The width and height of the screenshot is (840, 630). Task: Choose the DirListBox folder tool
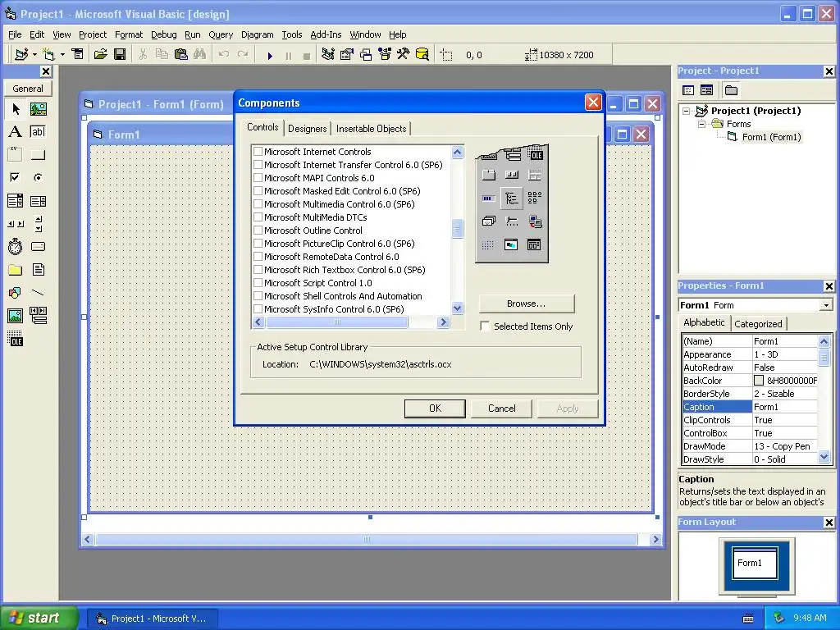[16, 269]
